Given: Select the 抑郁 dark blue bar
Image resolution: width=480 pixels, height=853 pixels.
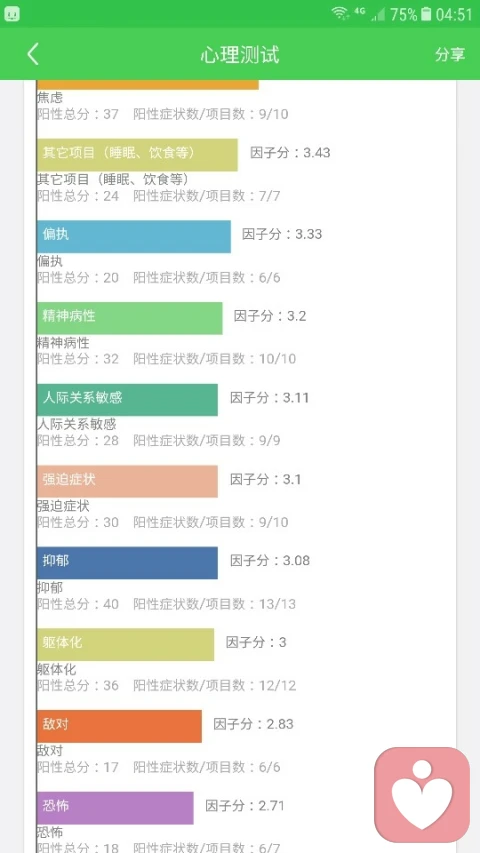Looking at the screenshot, I should 127,563.
